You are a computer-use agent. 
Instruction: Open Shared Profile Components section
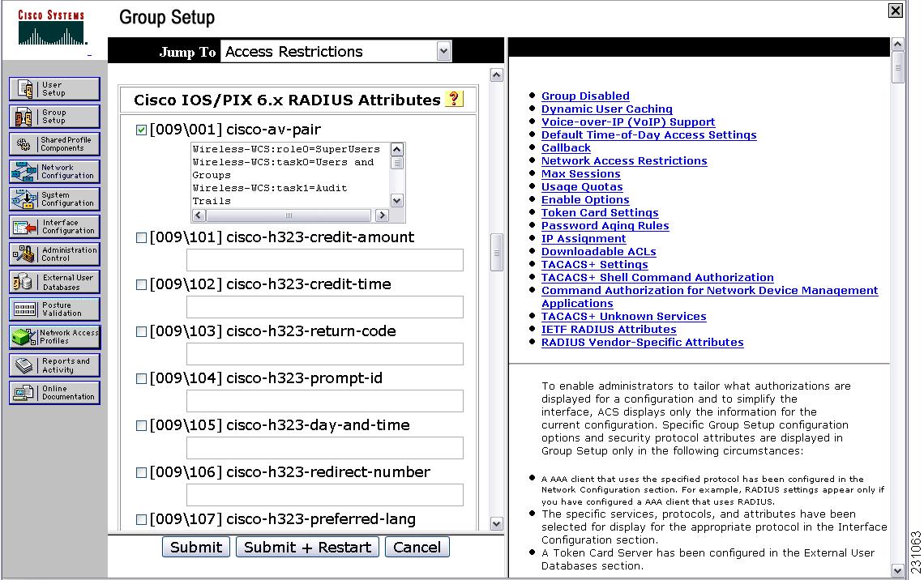(54, 144)
